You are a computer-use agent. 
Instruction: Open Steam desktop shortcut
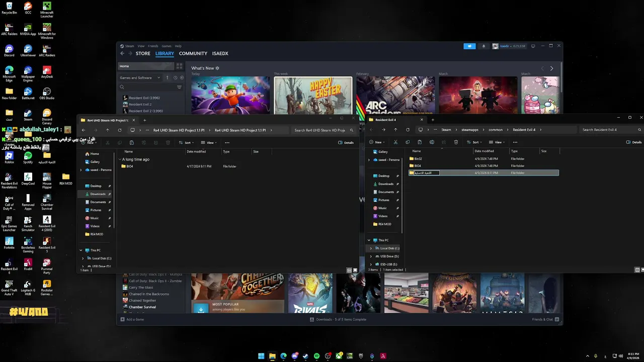[x=28, y=115]
